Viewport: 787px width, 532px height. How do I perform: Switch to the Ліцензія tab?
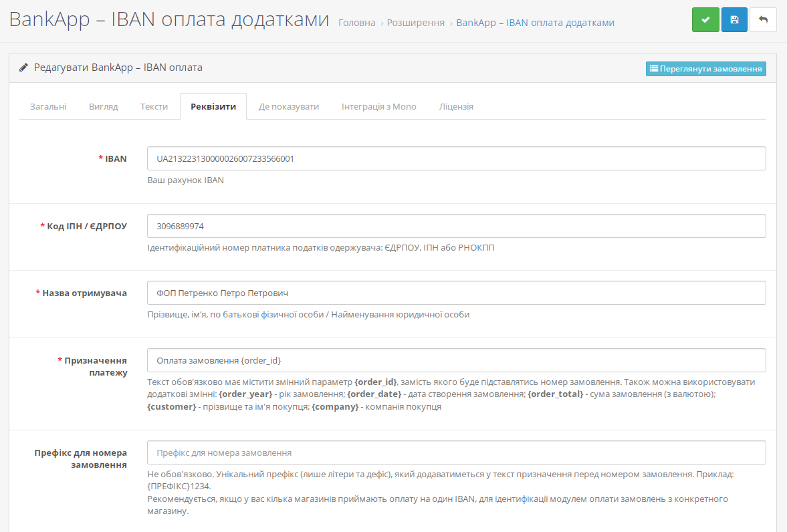456,106
